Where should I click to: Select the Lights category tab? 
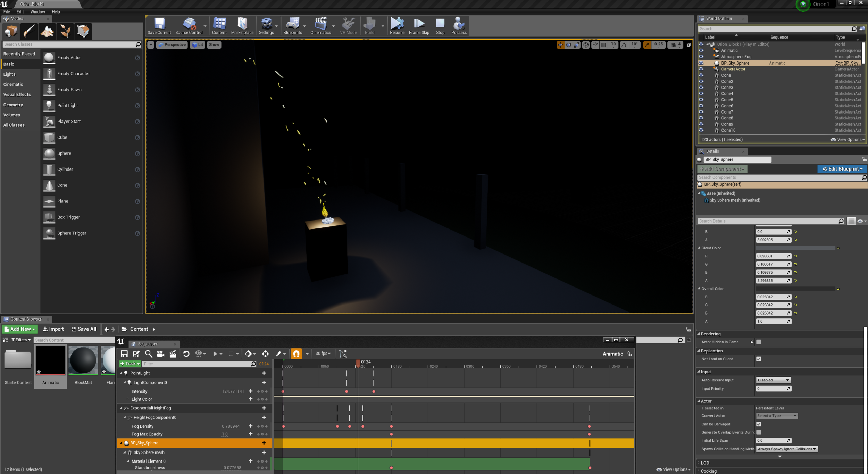pyautogui.click(x=9, y=74)
